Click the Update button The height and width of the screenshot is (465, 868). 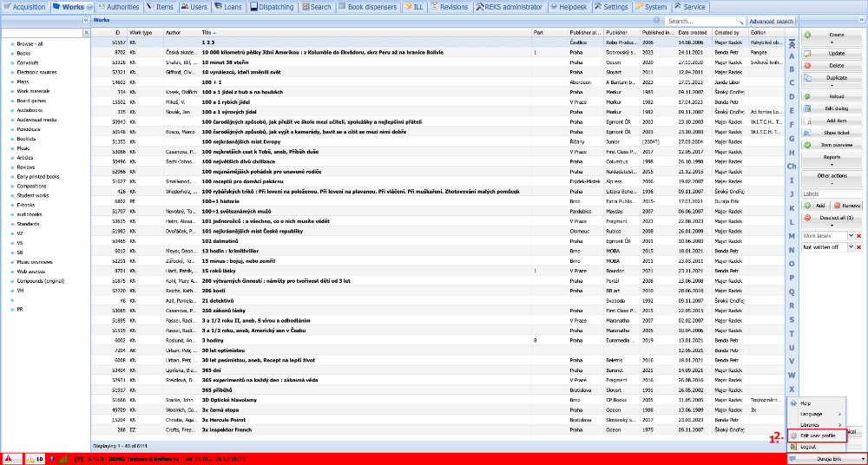tap(832, 54)
